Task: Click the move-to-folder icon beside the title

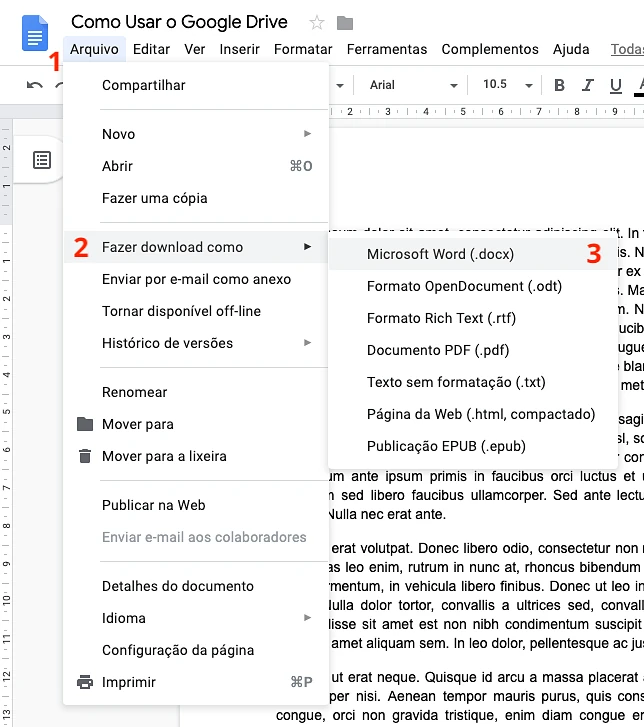Action: tap(345, 23)
